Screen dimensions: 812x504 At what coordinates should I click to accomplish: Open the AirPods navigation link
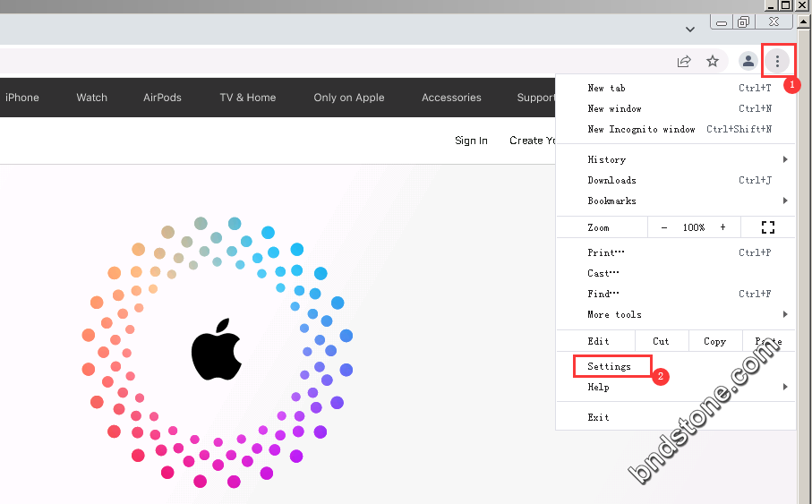pos(162,98)
